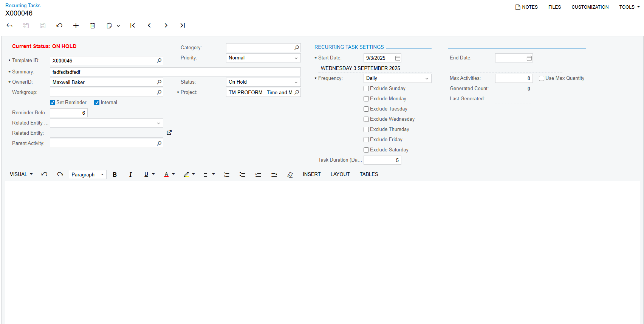Image resolution: width=644 pixels, height=324 pixels.
Task: Open the Paragraph style dropdown
Action: click(88, 174)
